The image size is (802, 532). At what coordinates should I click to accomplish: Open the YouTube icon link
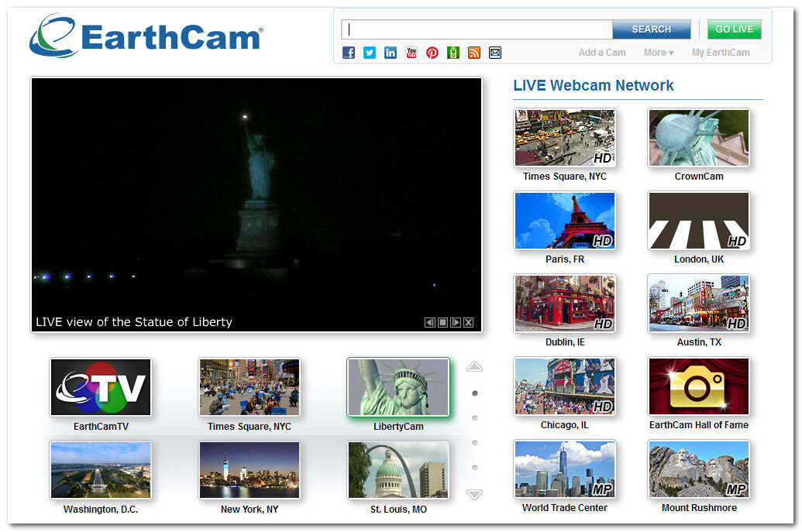[x=411, y=53]
